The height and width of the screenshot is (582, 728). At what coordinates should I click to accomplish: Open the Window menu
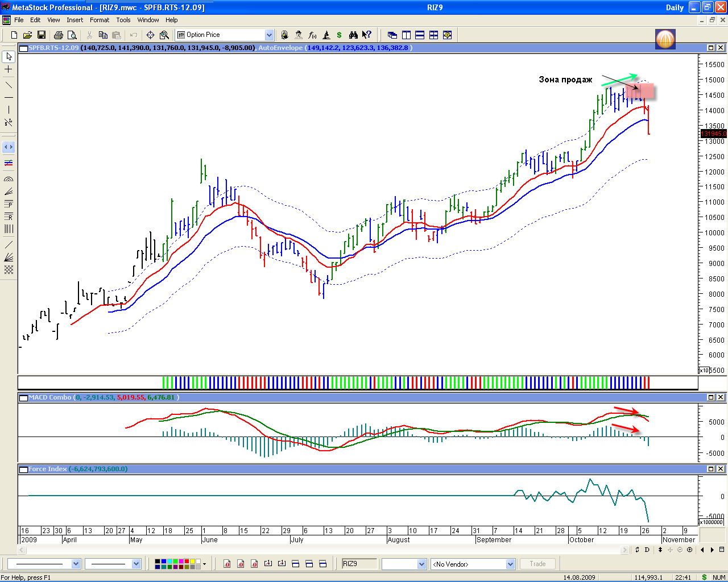coord(148,20)
